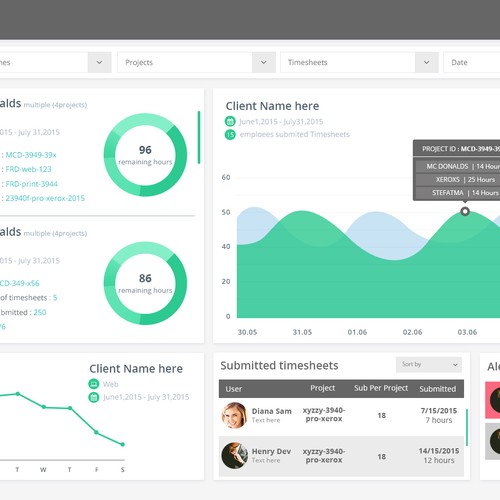This screenshot has width=500, height=500.
Task: Click the 01.06 date label on chart axis
Action: click(357, 332)
